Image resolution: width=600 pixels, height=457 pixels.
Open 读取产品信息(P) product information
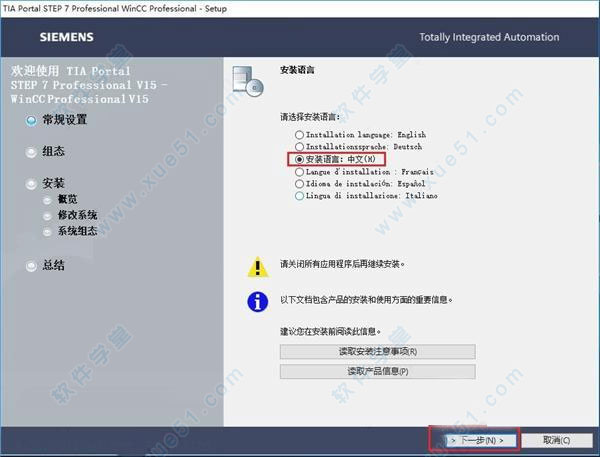tap(378, 371)
